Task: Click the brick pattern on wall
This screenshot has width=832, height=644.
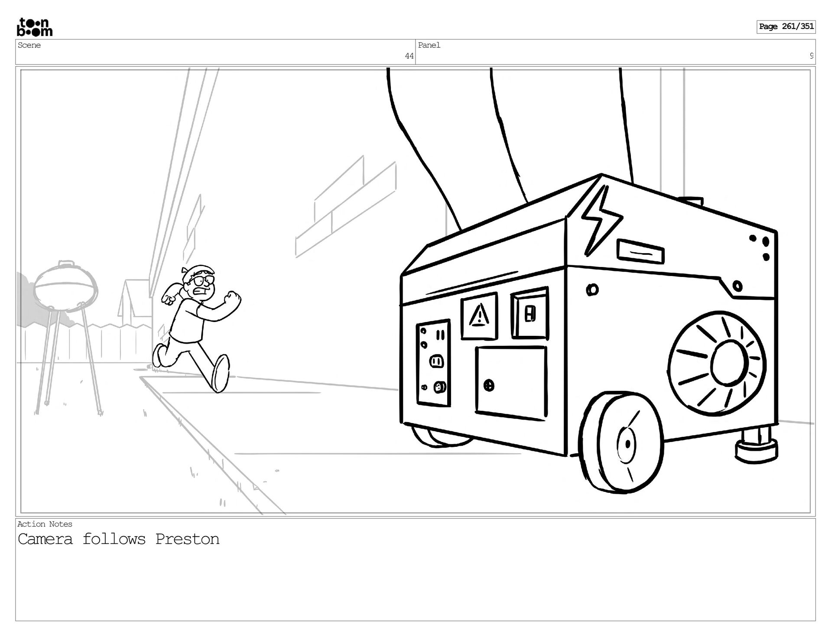Action: 347,208
